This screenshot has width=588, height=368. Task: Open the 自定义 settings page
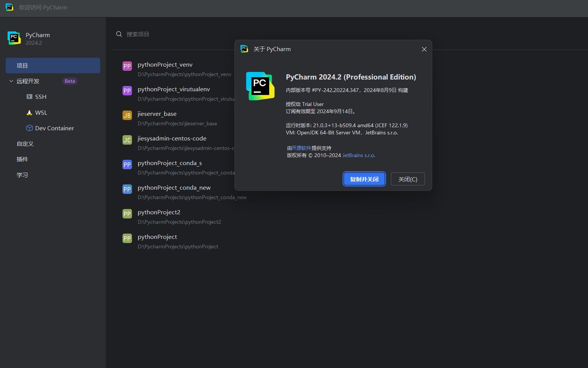tap(25, 144)
